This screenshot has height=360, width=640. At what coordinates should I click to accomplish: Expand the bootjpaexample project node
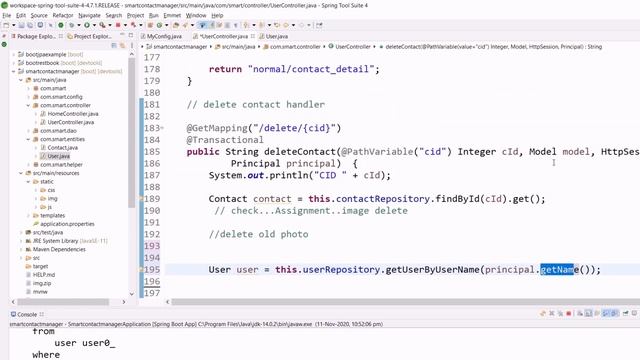(13, 54)
